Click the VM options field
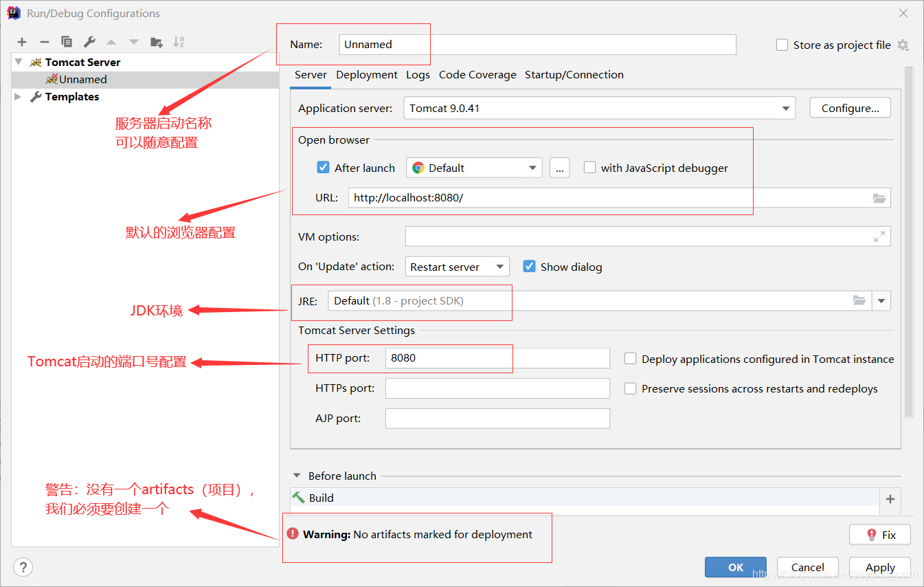Image resolution: width=924 pixels, height=587 pixels. [x=648, y=236]
